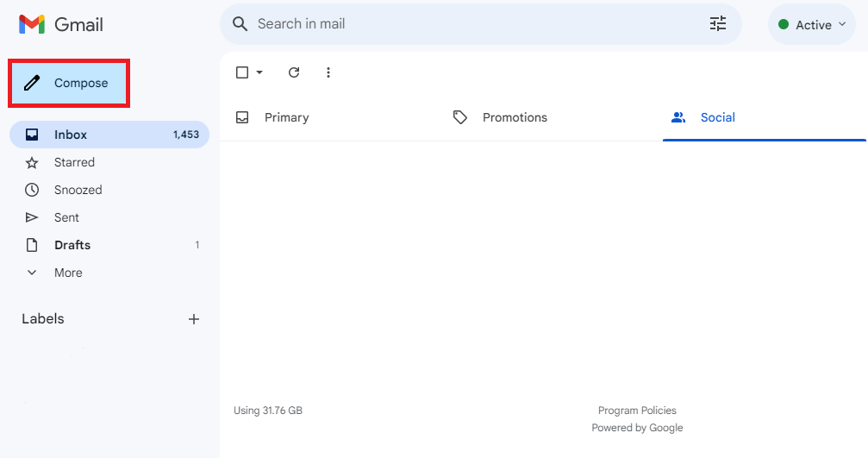Click the pencil icon in Compose
Screen dimensions: 868x458
[32, 83]
